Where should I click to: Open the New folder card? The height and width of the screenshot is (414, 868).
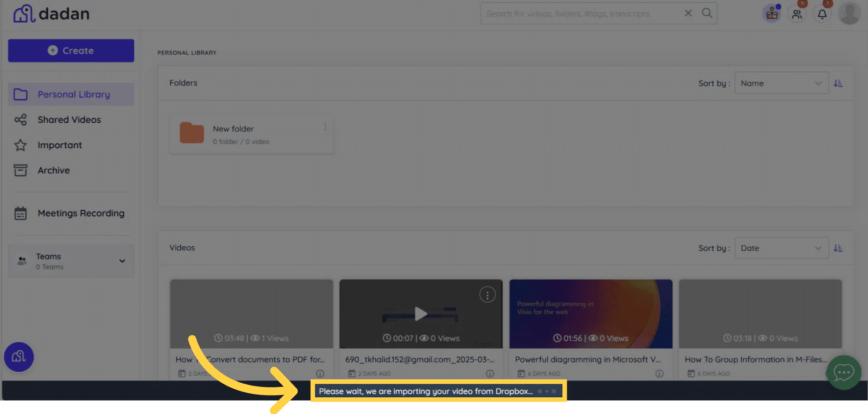tap(251, 134)
